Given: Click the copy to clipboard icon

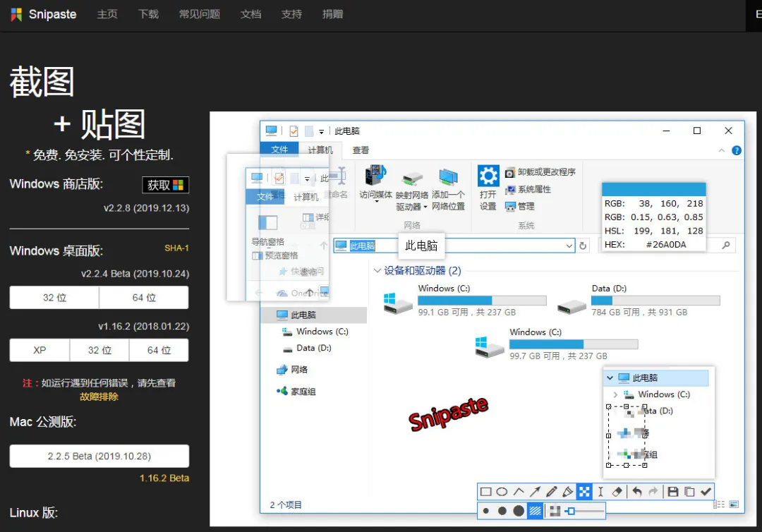Looking at the screenshot, I should click(689, 492).
